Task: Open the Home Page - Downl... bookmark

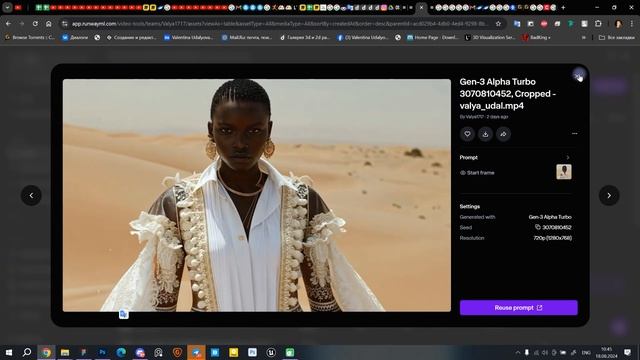Action: (x=432, y=37)
